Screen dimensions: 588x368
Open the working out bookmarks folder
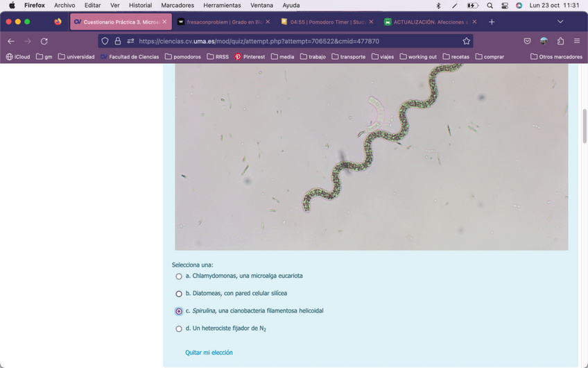418,57
